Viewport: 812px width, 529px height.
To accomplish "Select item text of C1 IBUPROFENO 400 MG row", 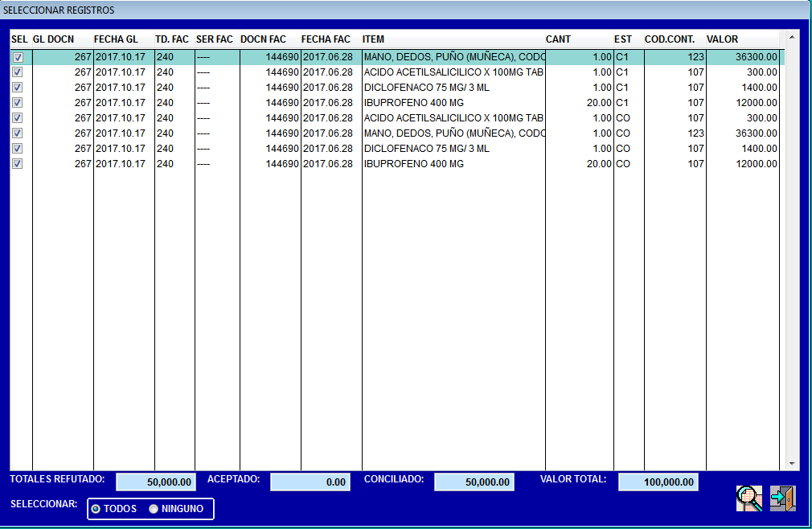I will tap(414, 103).
